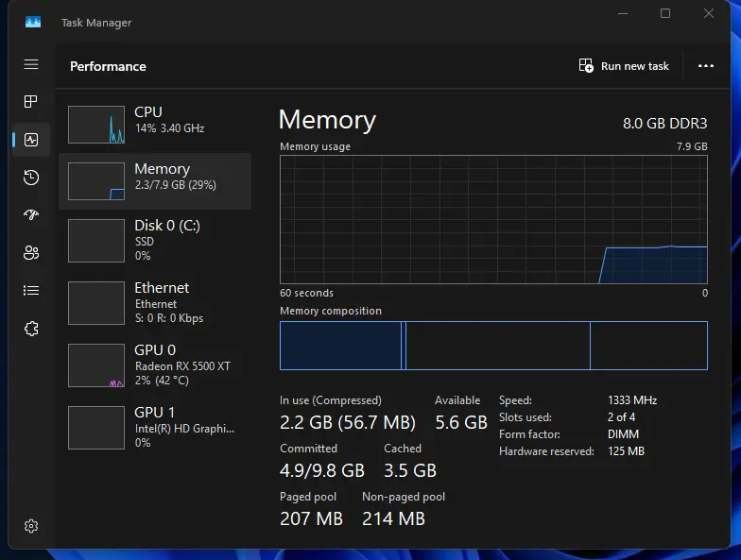Click the 2.3/7.9 GB (29%) memory reading
This screenshot has width=741, height=560.
click(x=176, y=185)
